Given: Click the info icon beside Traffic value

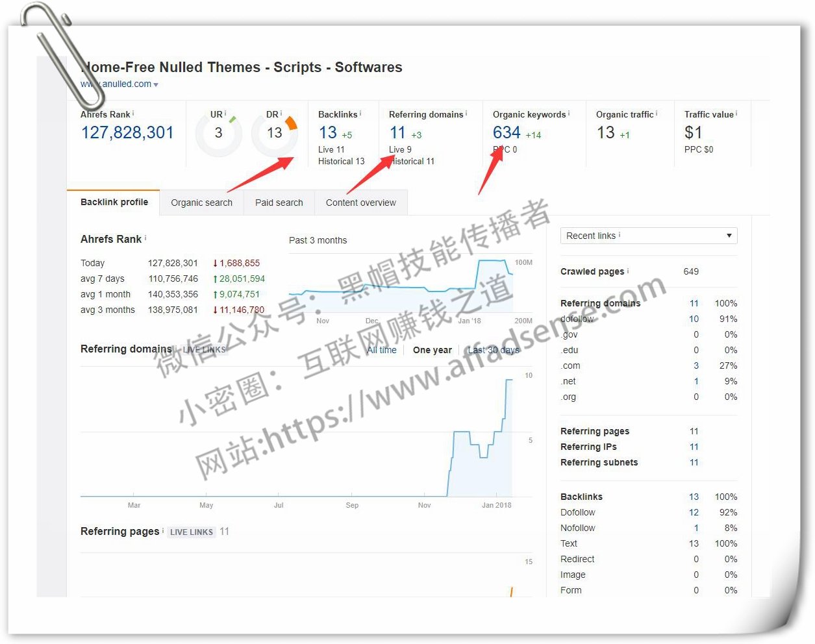Looking at the screenshot, I should [736, 113].
